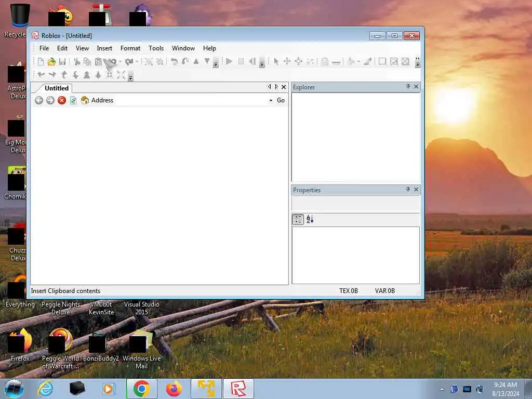Select the Move four-arrow tool

[x=287, y=61]
